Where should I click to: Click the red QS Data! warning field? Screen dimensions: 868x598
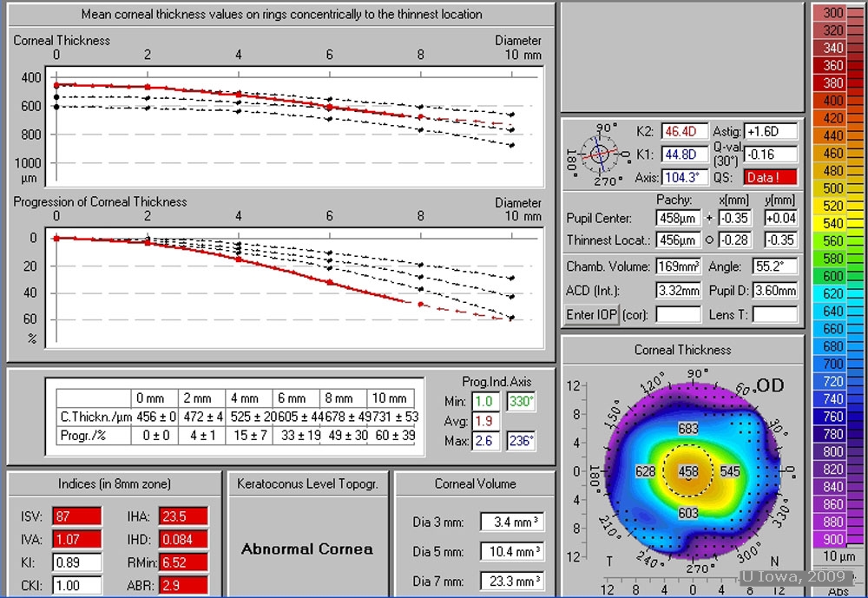(770, 177)
